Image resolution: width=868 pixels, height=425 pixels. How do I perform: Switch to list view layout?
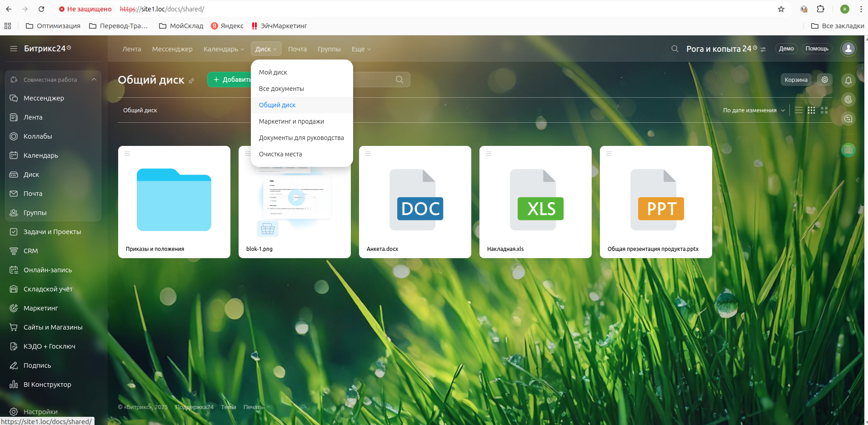pyautogui.click(x=798, y=110)
